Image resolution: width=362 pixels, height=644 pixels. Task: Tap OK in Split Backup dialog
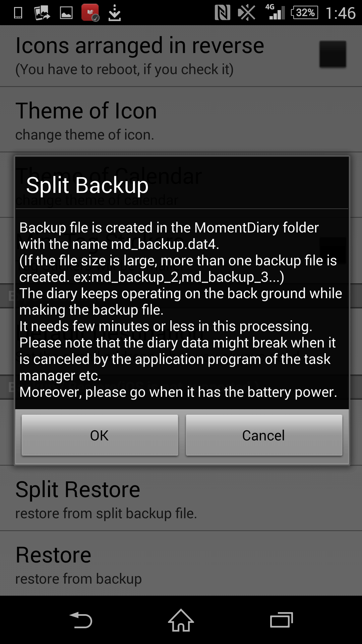click(x=100, y=435)
